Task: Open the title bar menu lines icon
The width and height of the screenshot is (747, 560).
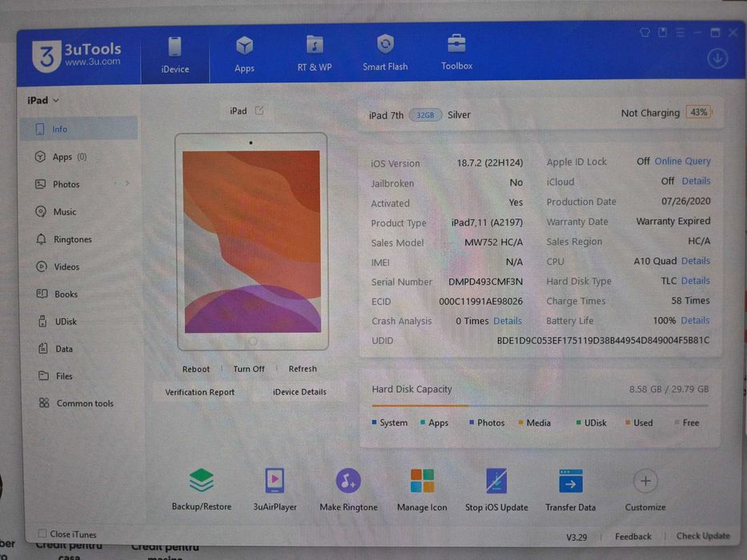Action: click(680, 32)
